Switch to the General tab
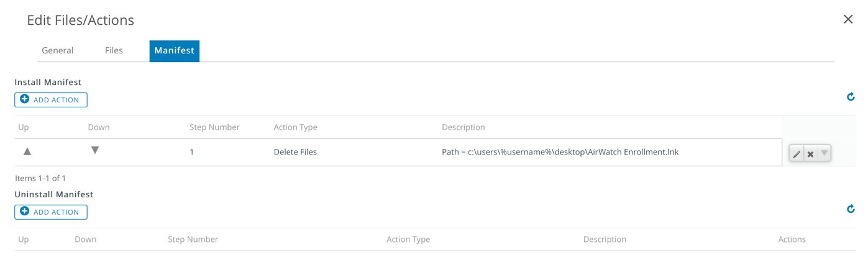Viewport: 868px width, 273px height. click(x=58, y=51)
